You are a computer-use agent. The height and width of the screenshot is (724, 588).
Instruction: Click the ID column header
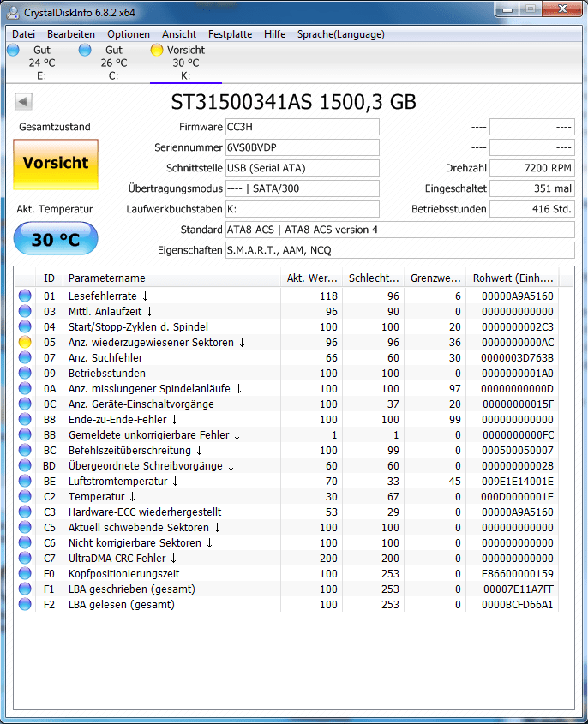pos(49,278)
